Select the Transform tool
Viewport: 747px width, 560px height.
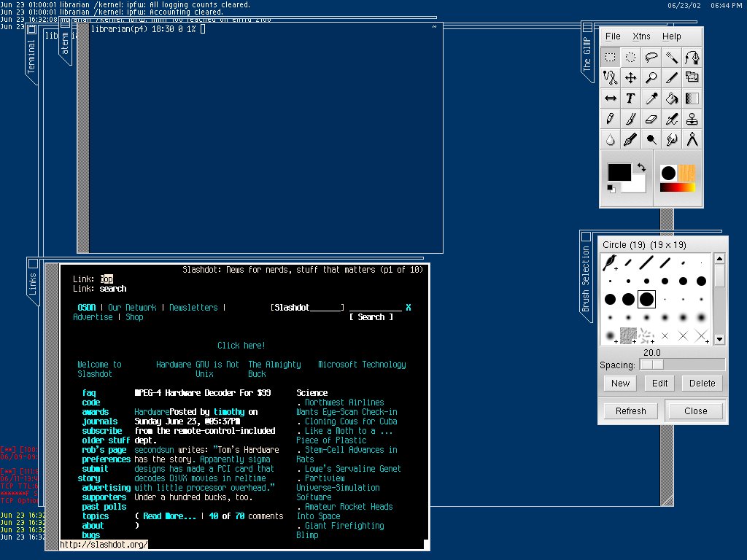pos(692,77)
